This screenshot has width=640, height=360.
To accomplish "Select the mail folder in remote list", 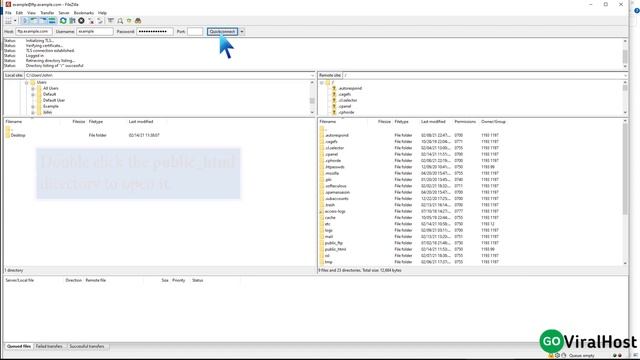I will pos(329,237).
